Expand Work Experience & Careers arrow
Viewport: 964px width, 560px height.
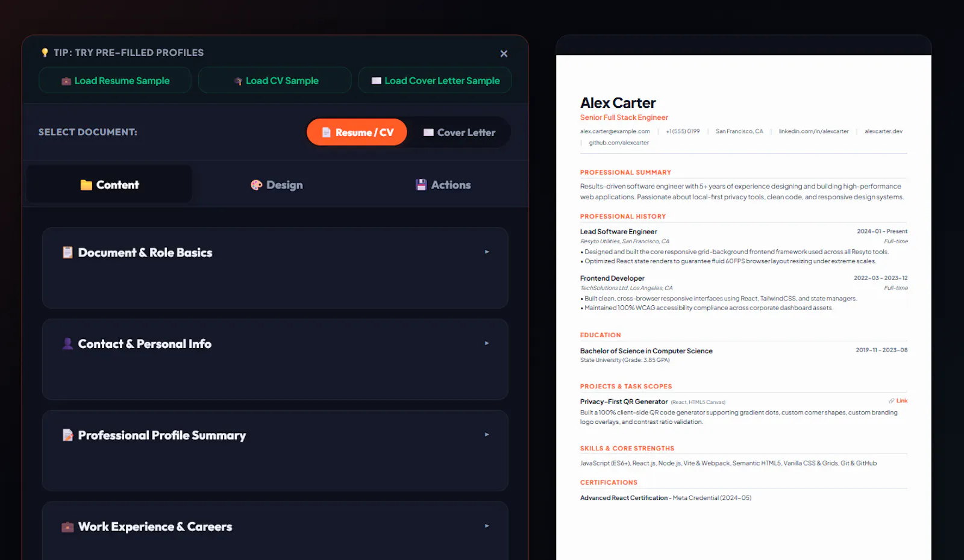click(x=487, y=526)
